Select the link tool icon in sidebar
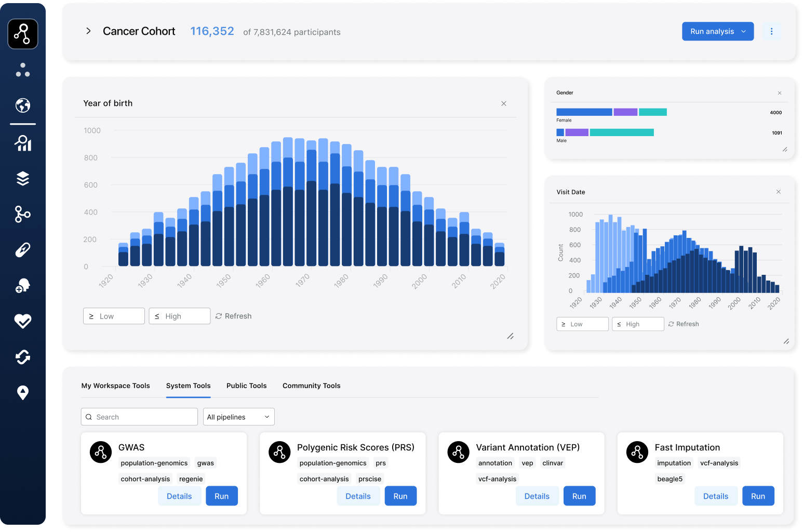Screen dimensions: 803x532 22,249
